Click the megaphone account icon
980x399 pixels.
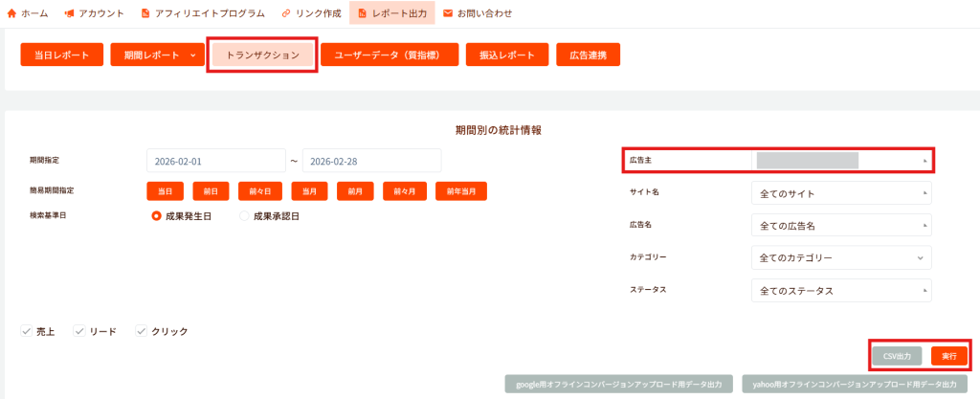(x=69, y=13)
